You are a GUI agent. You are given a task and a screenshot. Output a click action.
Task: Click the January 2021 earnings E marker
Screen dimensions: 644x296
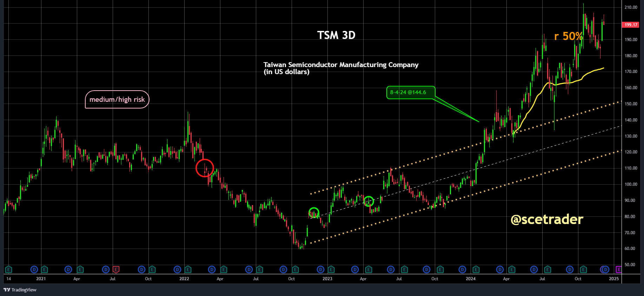tap(44, 270)
